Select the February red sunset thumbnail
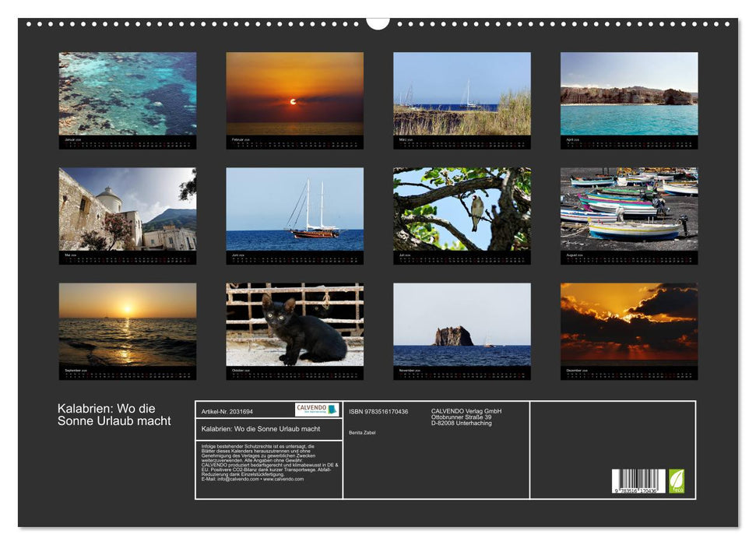This screenshot has width=756, height=545. 294,94
